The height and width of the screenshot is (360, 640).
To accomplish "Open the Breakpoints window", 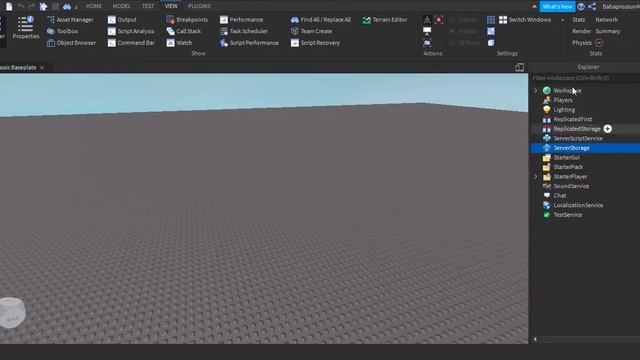I will tap(187, 20).
